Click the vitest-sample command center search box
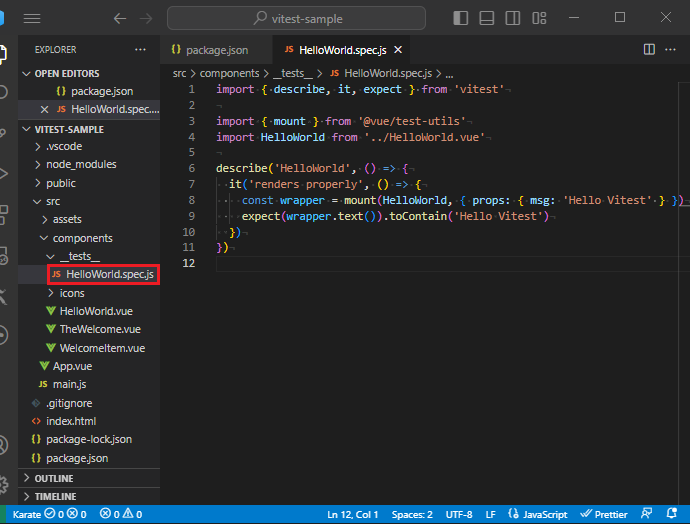Viewport: 690px width, 524px height. (296, 18)
